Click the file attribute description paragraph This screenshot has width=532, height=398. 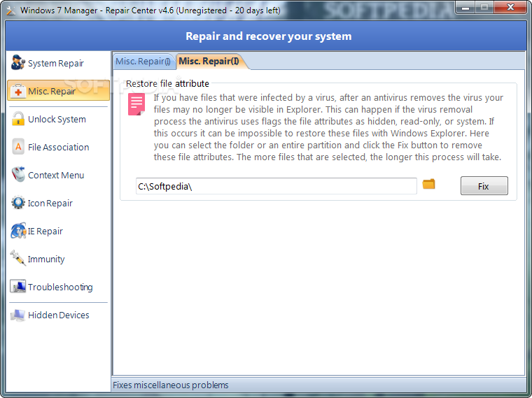pos(328,127)
